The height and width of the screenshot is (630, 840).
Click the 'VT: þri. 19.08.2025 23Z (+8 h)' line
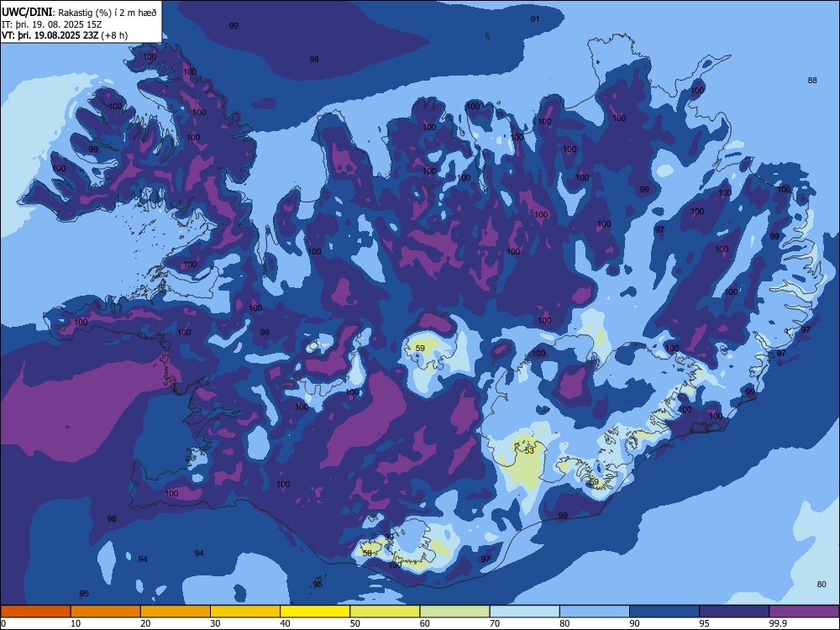click(65, 35)
